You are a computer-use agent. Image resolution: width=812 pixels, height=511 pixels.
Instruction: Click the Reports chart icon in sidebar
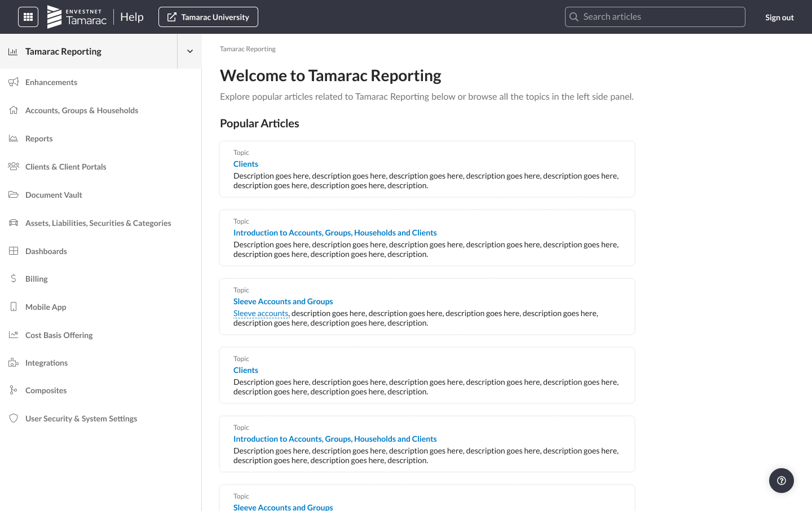(x=13, y=138)
